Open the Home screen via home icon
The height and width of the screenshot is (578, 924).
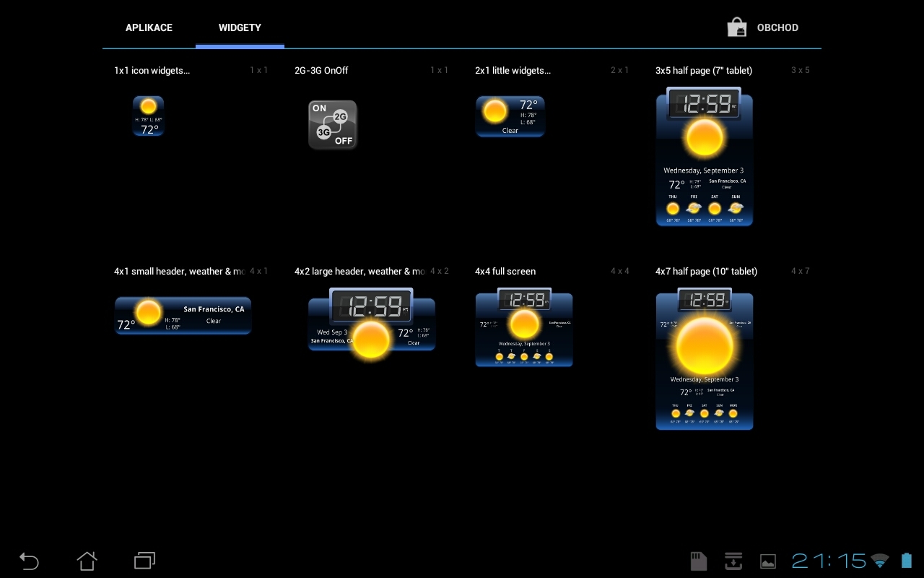[87, 561]
